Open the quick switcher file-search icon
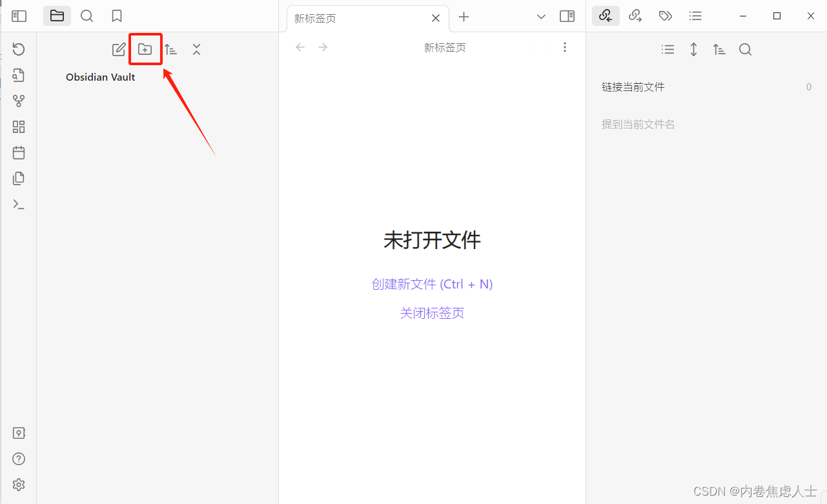Screen dimensions: 827x504 click(19, 75)
